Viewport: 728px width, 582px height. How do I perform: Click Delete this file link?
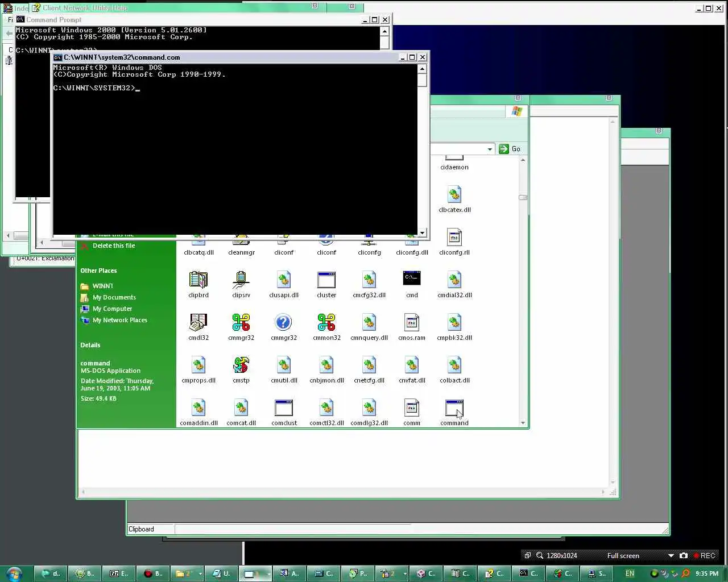(x=114, y=246)
